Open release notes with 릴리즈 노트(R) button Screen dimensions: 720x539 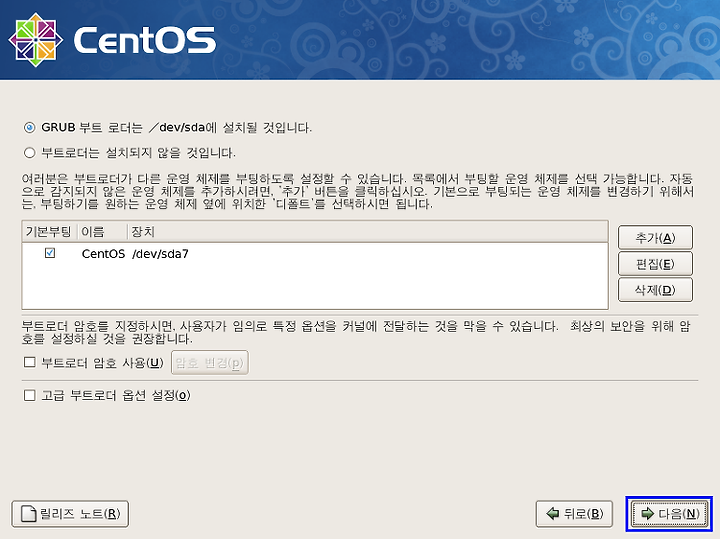pos(70,514)
